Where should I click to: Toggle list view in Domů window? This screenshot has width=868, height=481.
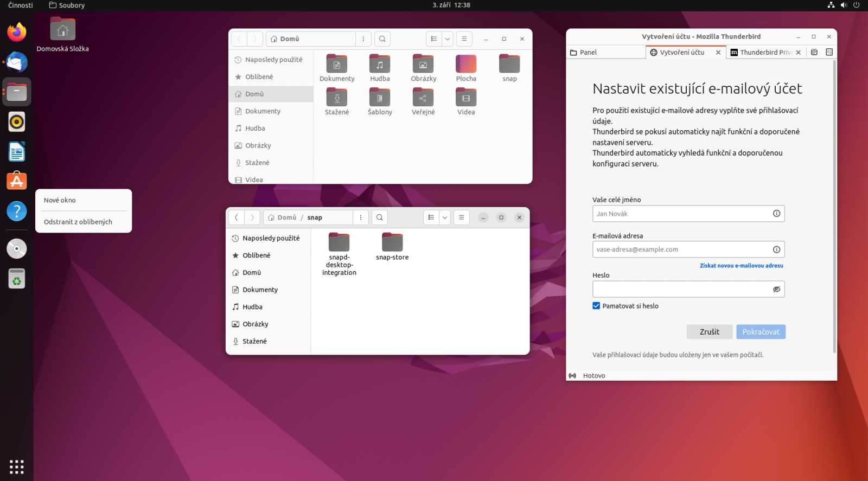click(434, 39)
